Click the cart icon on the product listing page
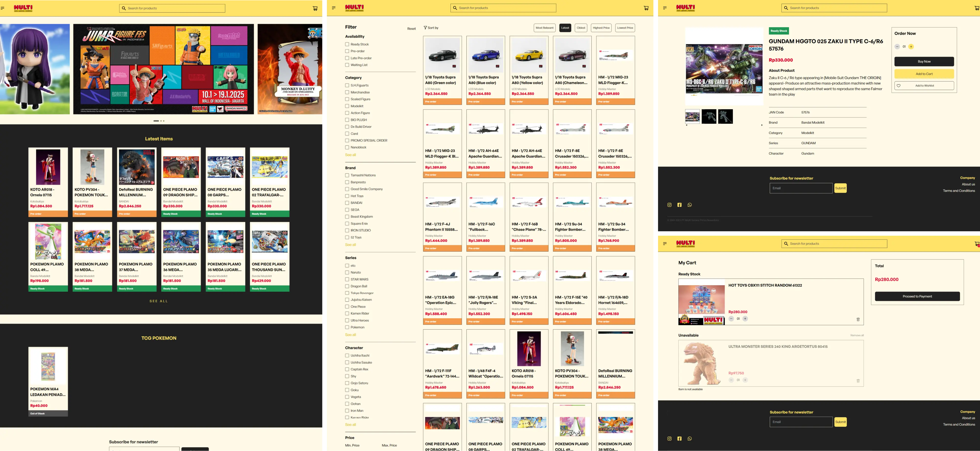Screen dimensions: 980x451 tap(646, 8)
